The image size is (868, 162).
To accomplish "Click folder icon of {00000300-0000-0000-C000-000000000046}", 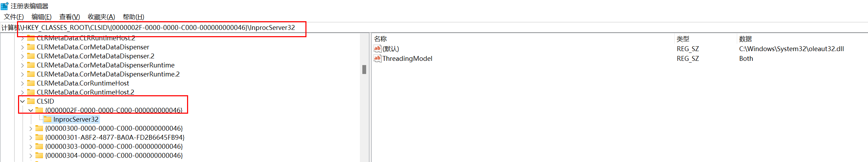I will 39,128.
